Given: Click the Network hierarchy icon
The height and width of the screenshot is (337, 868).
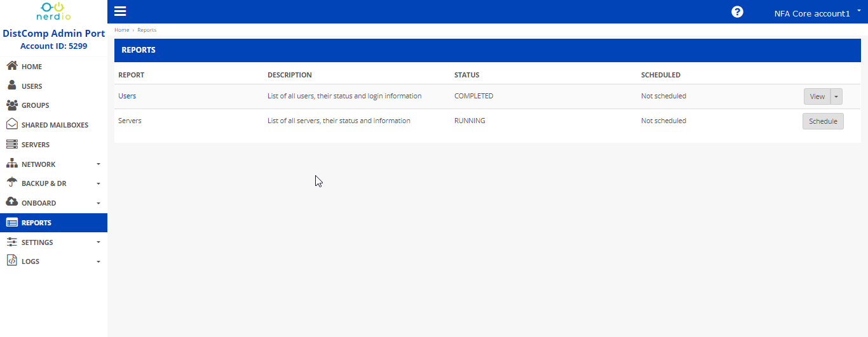Looking at the screenshot, I should pyautogui.click(x=11, y=164).
